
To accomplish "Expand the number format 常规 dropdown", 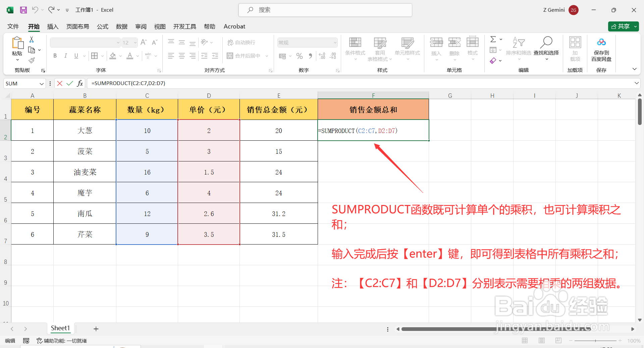I will pos(335,42).
